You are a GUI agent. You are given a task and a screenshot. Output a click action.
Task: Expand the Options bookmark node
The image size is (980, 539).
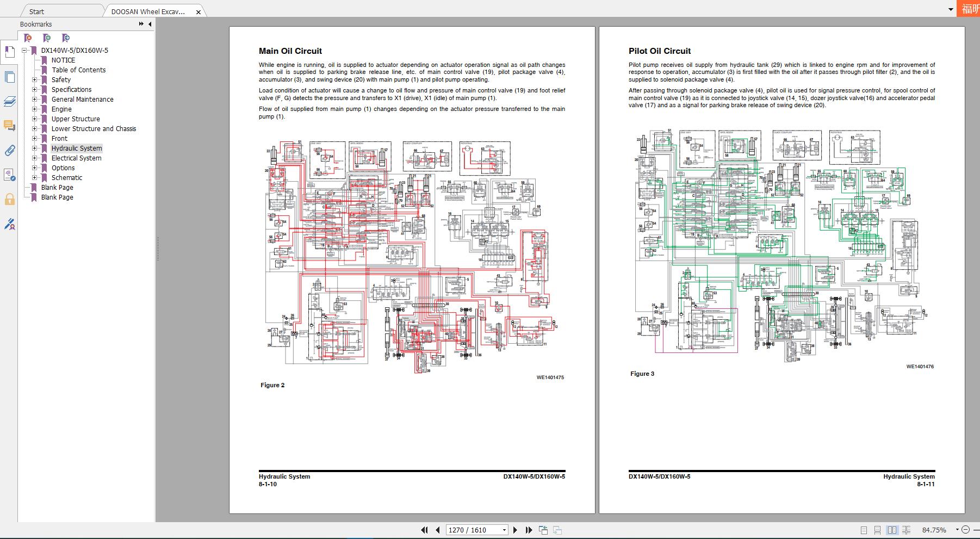35,168
